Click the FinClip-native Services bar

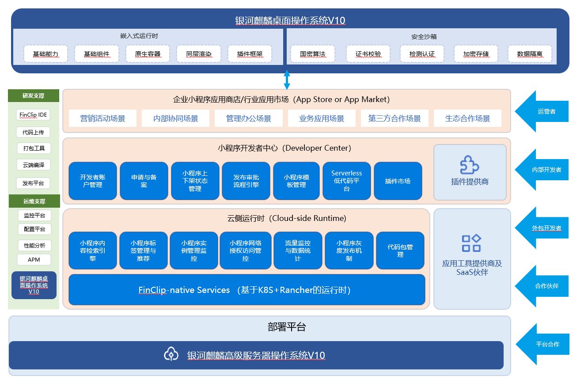(x=247, y=290)
